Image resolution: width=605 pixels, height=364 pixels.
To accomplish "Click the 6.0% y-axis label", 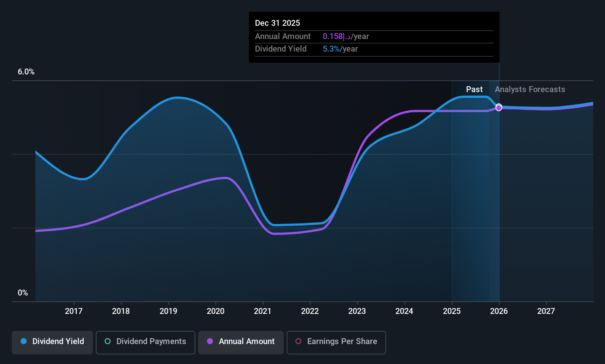I will pyautogui.click(x=26, y=72).
